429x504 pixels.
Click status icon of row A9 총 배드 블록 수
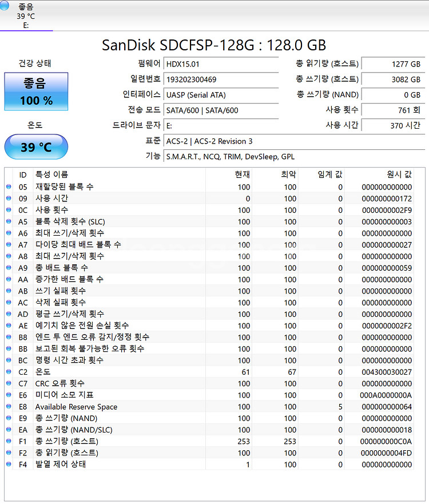coord(9,267)
